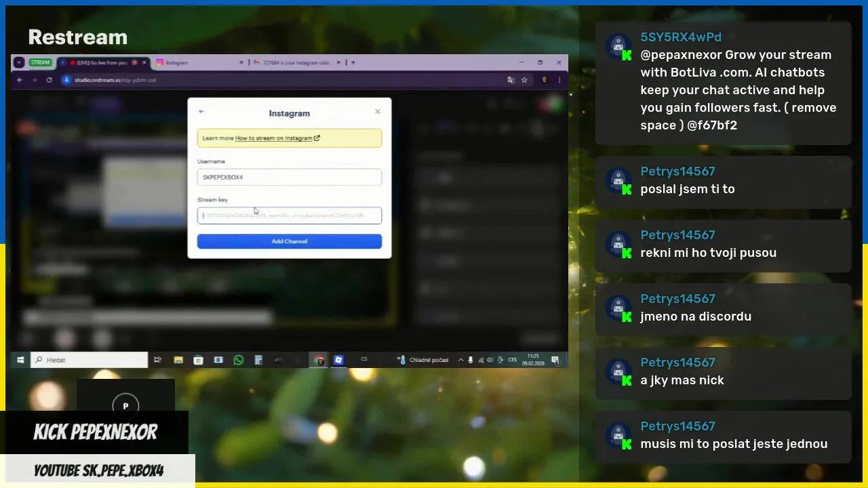Click the P avatar in webcam box
This screenshot has height=488, width=868.
point(125,405)
